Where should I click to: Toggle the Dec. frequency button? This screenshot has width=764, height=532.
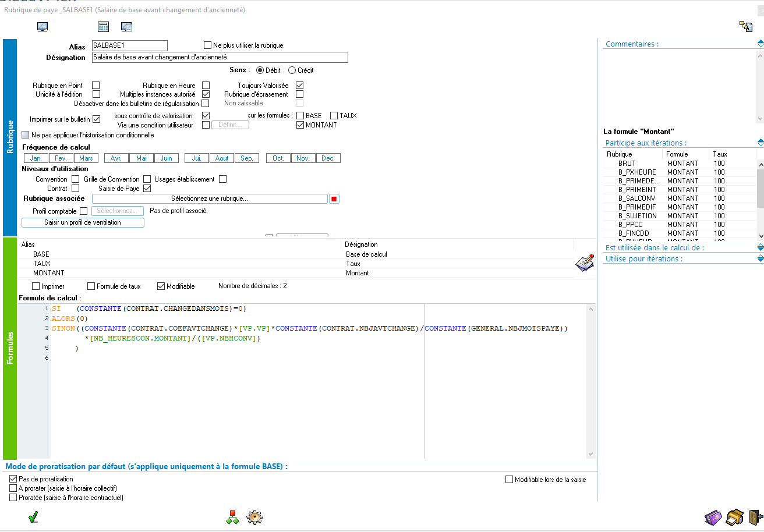pyautogui.click(x=328, y=158)
